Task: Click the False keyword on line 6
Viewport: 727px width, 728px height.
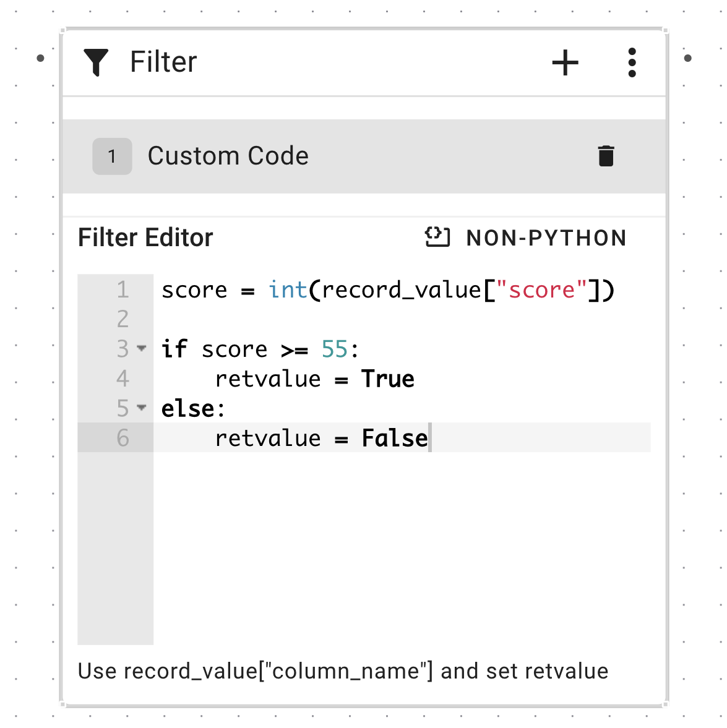Action: pos(395,439)
